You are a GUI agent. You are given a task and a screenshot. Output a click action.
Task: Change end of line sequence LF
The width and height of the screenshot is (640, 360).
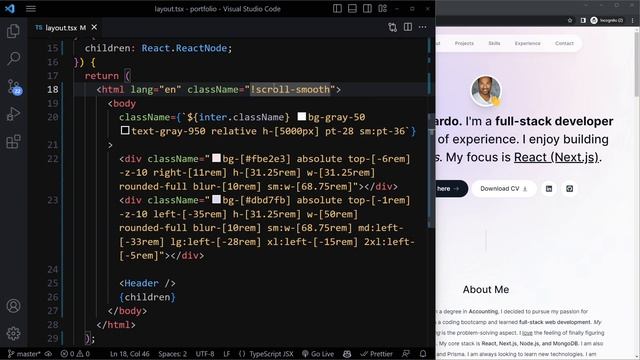(227, 354)
